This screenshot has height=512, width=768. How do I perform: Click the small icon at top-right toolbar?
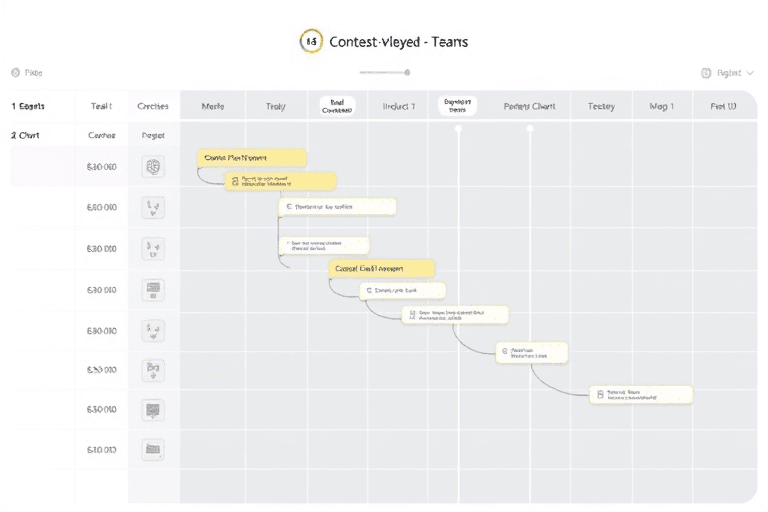tap(706, 73)
